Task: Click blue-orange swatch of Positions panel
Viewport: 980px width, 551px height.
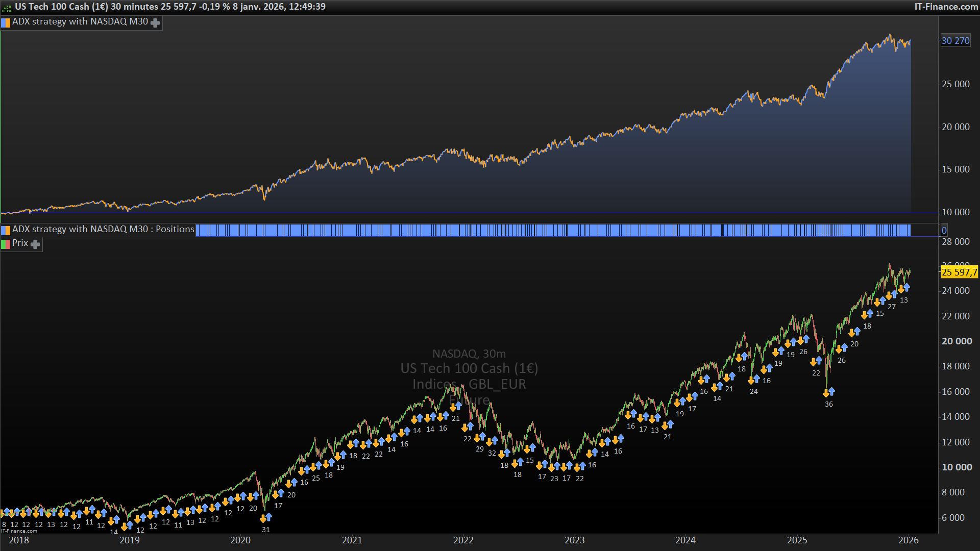Action: coord(6,230)
